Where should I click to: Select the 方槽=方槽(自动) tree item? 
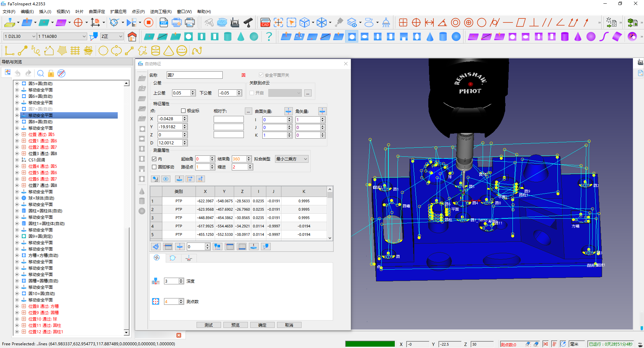click(44, 256)
